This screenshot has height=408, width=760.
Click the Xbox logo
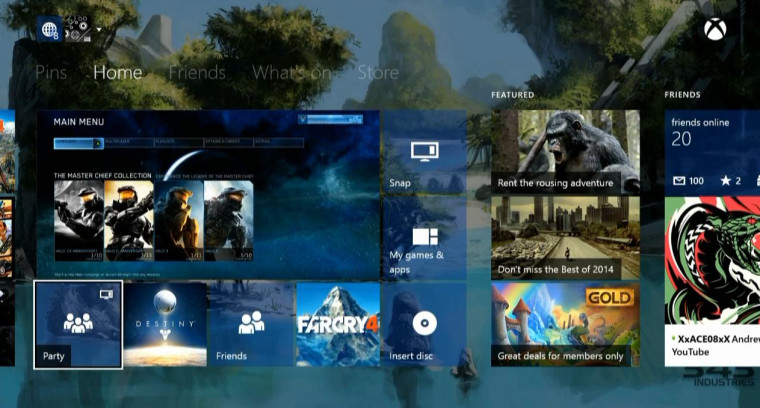point(715,29)
